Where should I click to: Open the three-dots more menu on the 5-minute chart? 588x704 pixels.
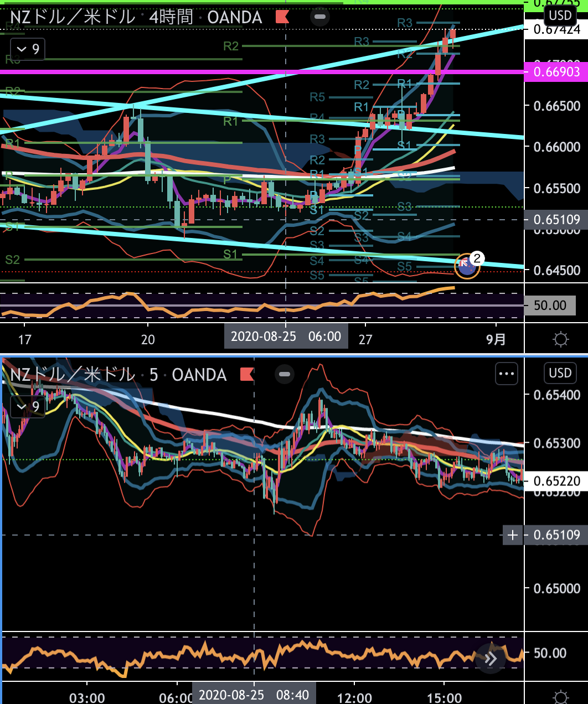click(507, 374)
